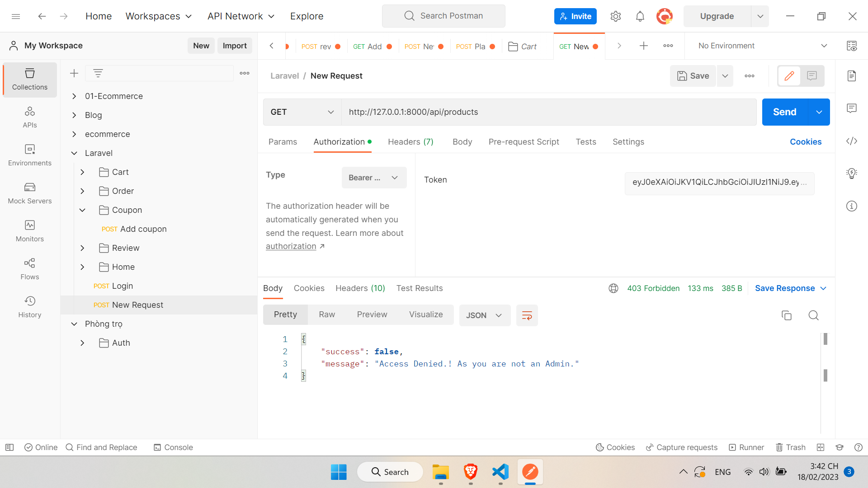Open the Postman Console
The image size is (868, 488).
pyautogui.click(x=173, y=447)
